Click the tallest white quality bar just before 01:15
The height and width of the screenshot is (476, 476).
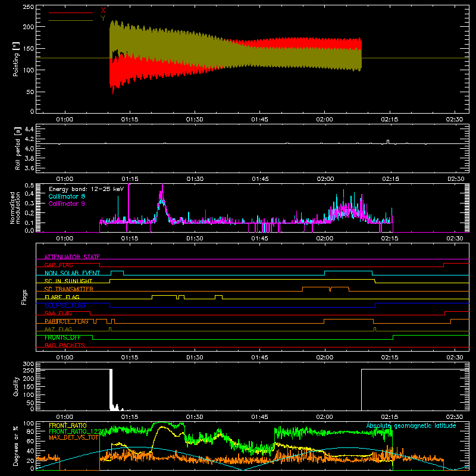pos(111,390)
